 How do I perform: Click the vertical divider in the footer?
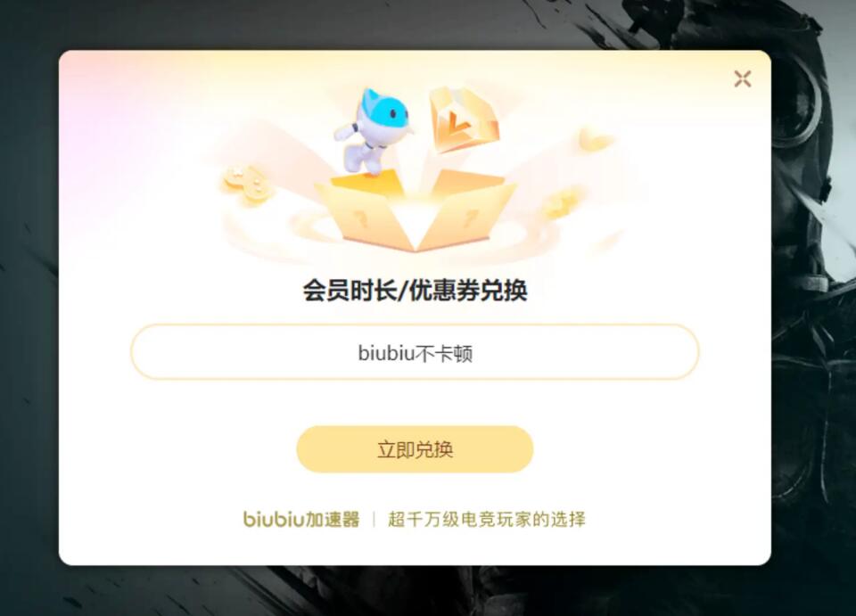[374, 519]
